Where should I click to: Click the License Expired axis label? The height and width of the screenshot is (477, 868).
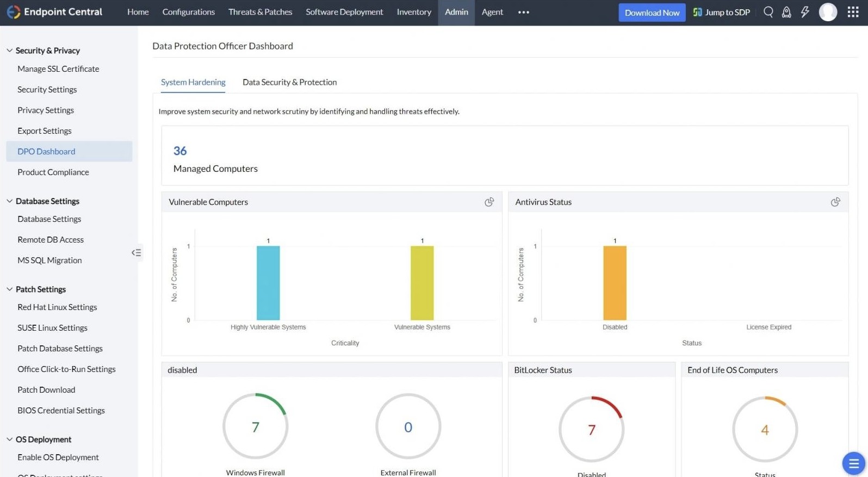768,327
